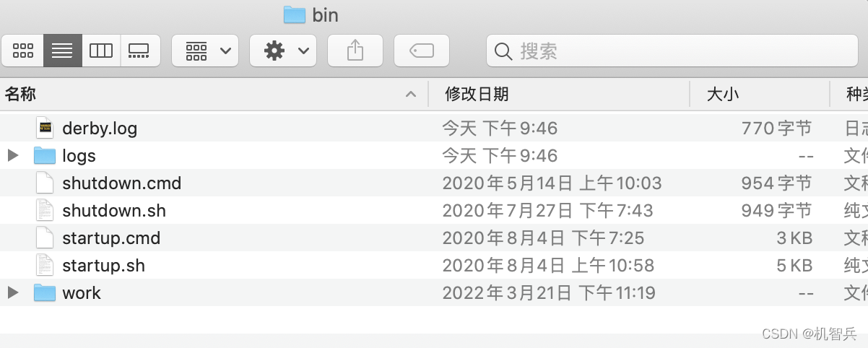Viewport: 868px width, 348px height.
Task: Select the startup.cmd file
Action: (111, 238)
